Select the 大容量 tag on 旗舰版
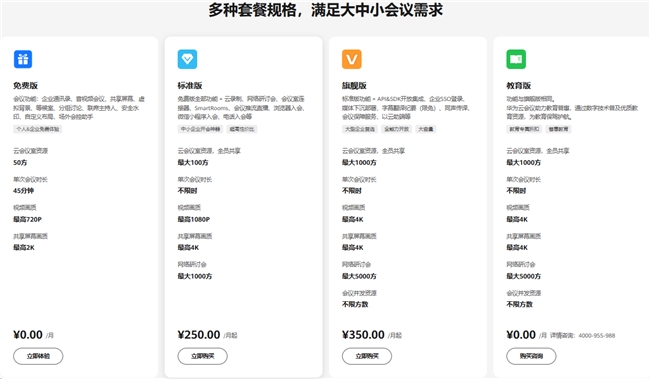This screenshot has height=379, width=650. click(426, 129)
